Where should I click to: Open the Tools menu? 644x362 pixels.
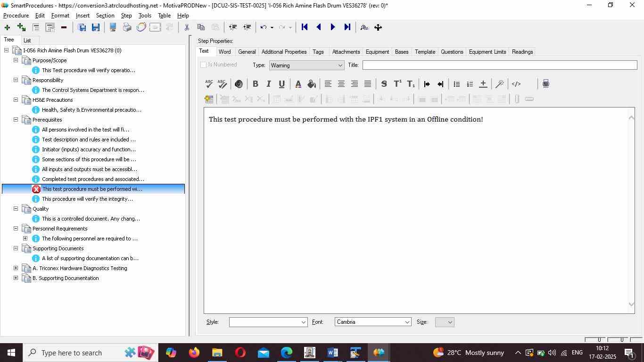pos(145,16)
